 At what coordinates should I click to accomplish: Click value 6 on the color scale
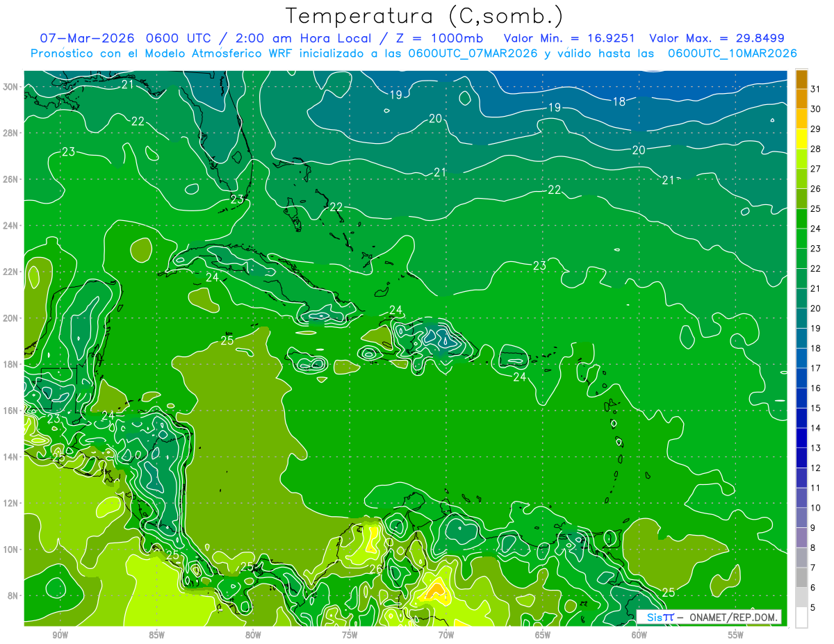click(x=813, y=588)
